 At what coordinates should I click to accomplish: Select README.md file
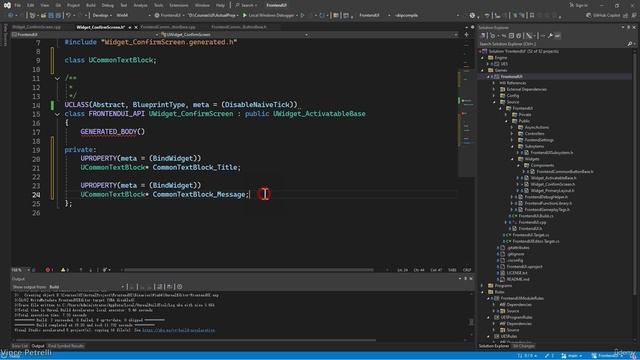518,279
